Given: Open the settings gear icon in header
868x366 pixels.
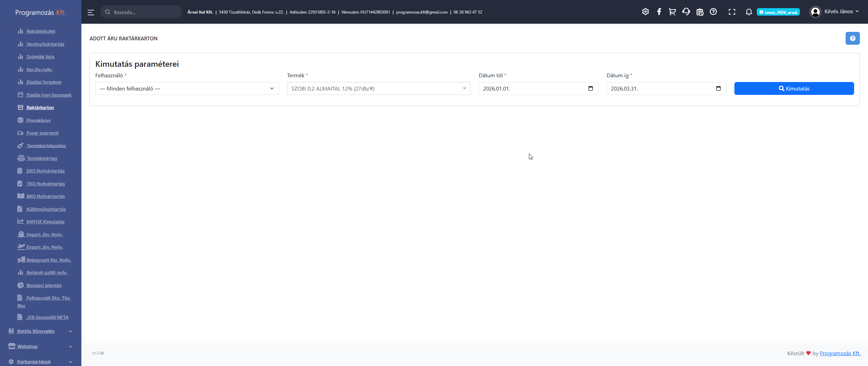Looking at the screenshot, I should pyautogui.click(x=645, y=12).
